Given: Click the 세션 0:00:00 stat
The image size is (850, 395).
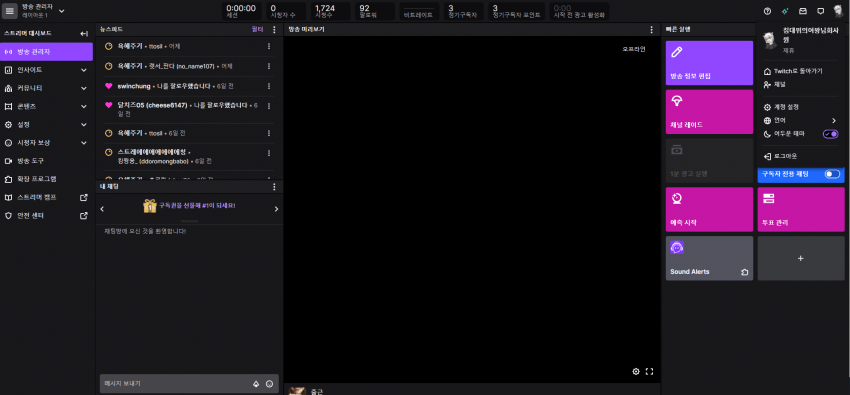Looking at the screenshot, I should [241, 11].
